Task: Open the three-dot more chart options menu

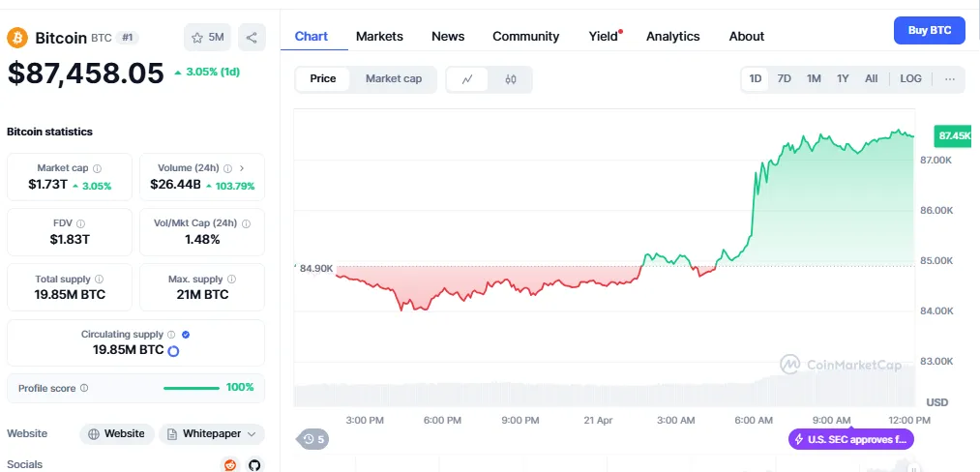Action: coord(949,78)
